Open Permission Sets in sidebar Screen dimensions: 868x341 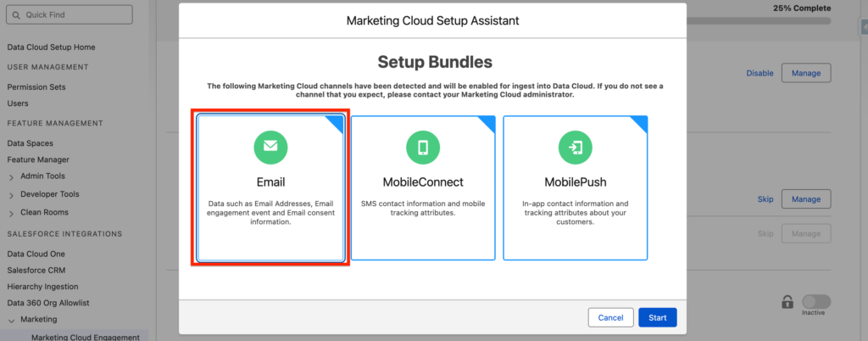tap(36, 87)
